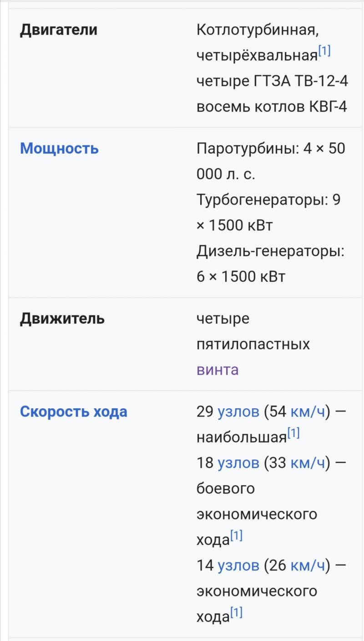Open the Скорость хода link
The image size is (364, 641).
click(x=74, y=412)
